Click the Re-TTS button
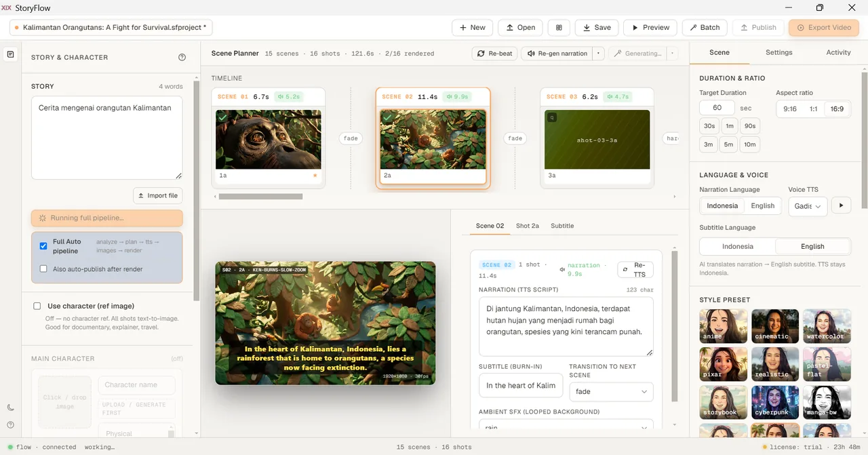 point(635,270)
